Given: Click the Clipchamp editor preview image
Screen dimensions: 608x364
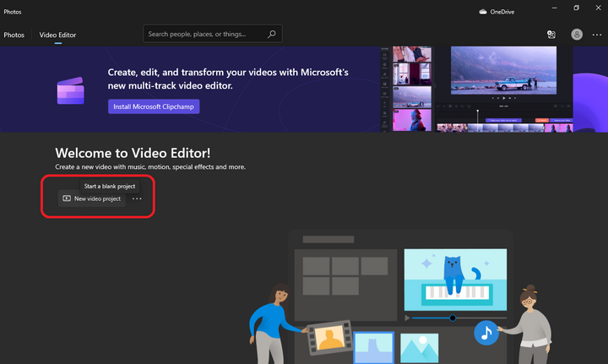Looking at the screenshot, I should [476, 90].
